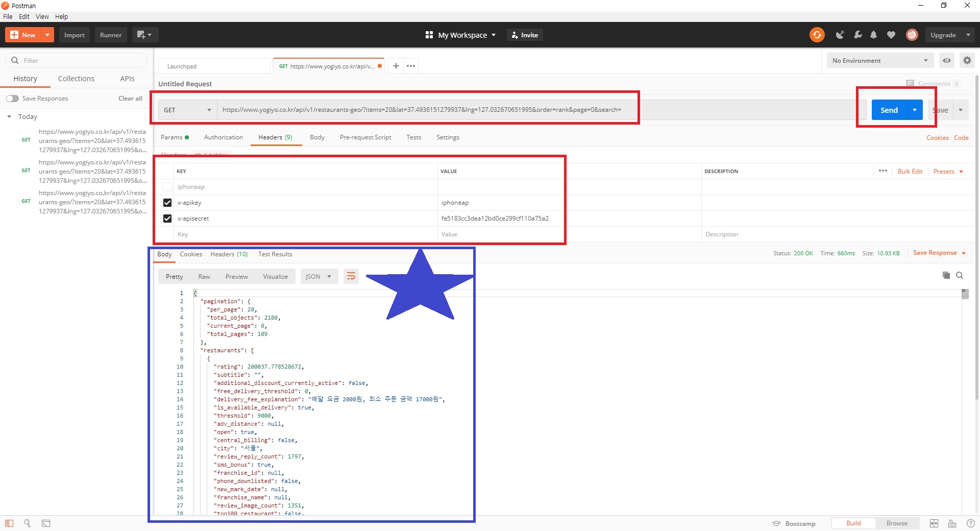This screenshot has height=531, width=980.
Task: Click the Bootcamp icon link
Action: (776, 523)
